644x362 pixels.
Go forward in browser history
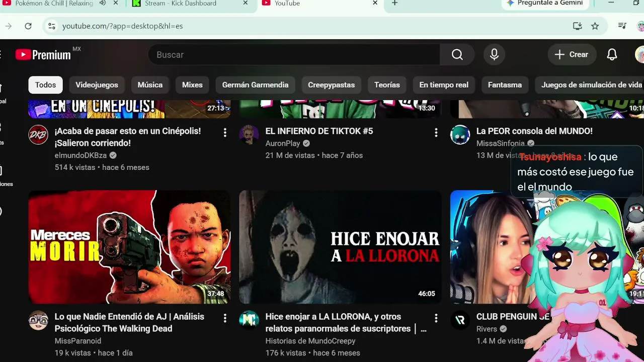pos(9,26)
